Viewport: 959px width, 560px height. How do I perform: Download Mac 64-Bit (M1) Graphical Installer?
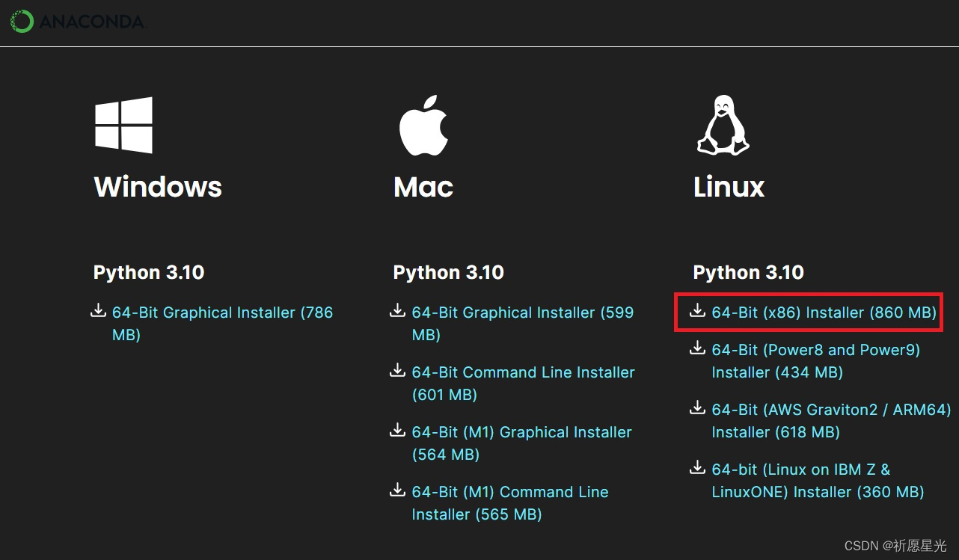(x=522, y=443)
